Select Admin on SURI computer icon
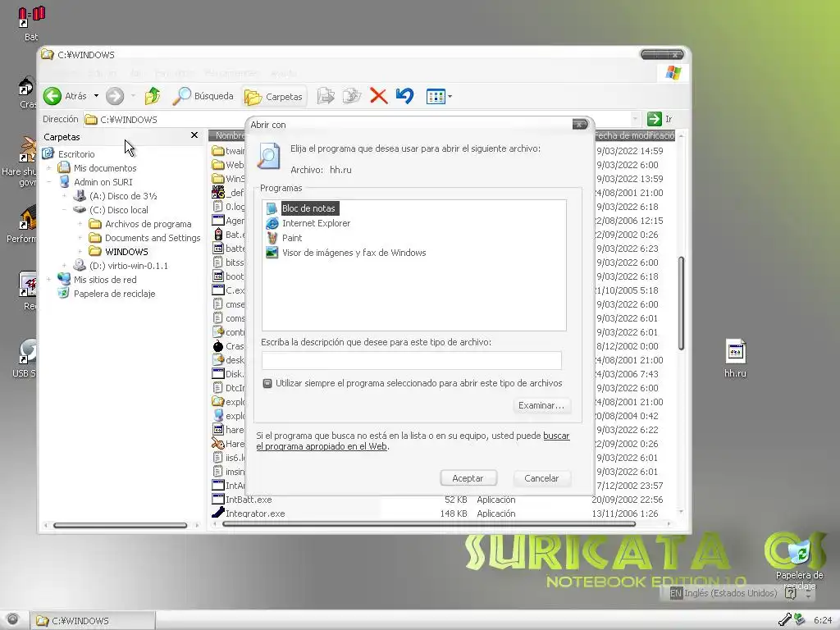The width and height of the screenshot is (840, 630). (x=64, y=181)
